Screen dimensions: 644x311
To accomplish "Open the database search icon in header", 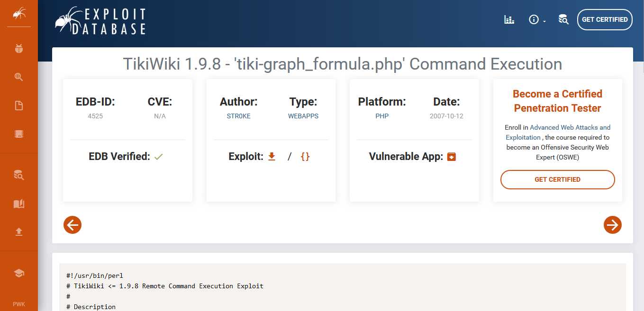I will coord(563,20).
